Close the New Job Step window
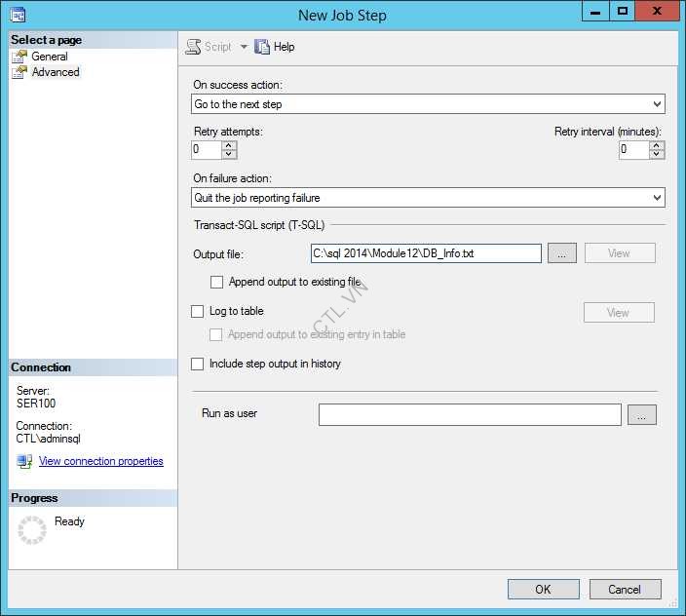The height and width of the screenshot is (616, 686). (656, 11)
